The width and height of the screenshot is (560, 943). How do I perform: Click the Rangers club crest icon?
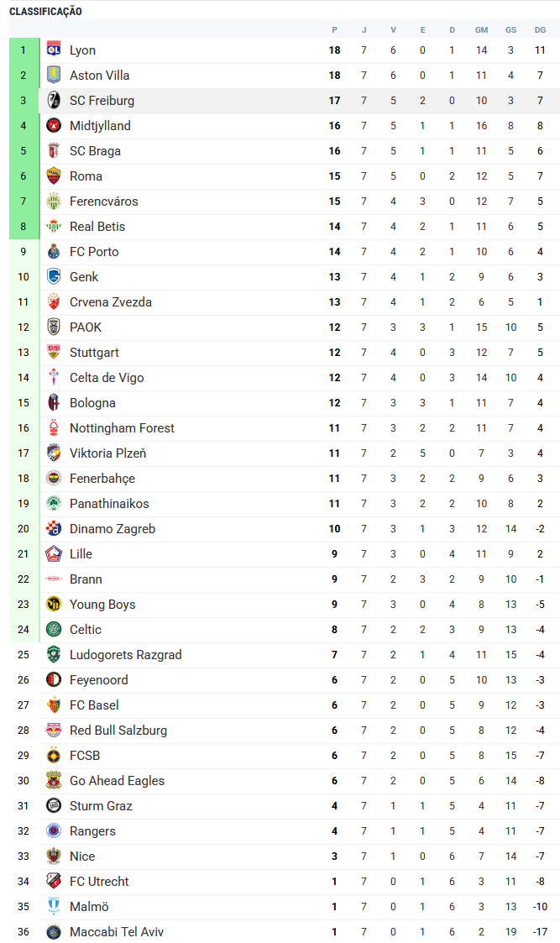[x=54, y=831]
